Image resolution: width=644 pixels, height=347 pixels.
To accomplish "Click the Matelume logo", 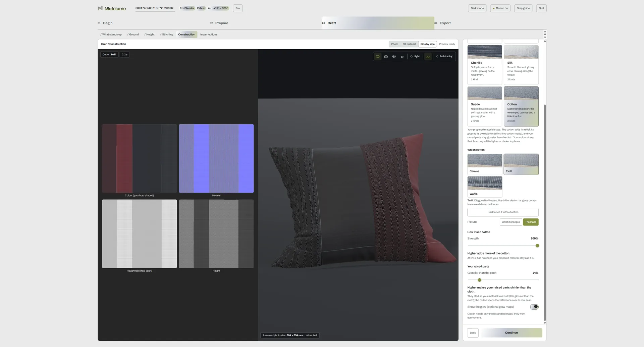I will [112, 8].
